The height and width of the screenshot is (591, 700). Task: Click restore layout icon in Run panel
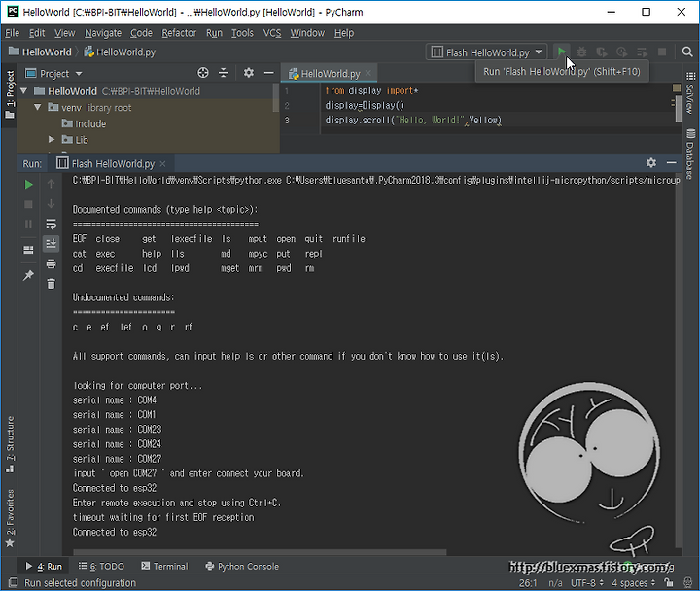coord(28,250)
